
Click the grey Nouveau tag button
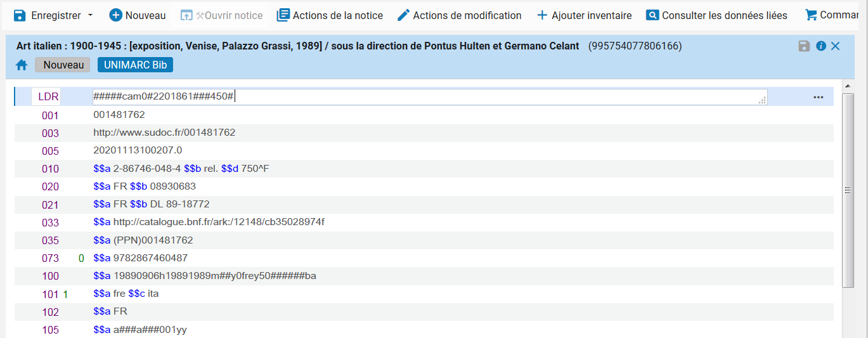pyautogui.click(x=63, y=65)
